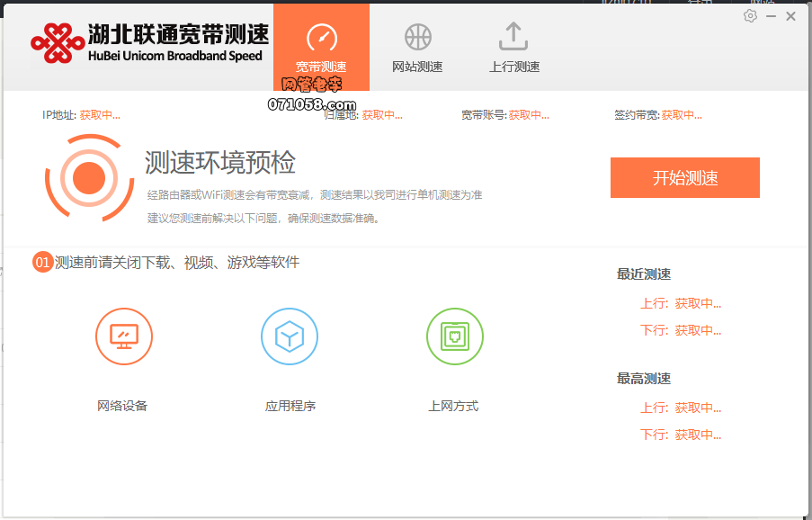The height and width of the screenshot is (520, 812).
Task: Click the China Unicom knot logo
Action: point(56,43)
